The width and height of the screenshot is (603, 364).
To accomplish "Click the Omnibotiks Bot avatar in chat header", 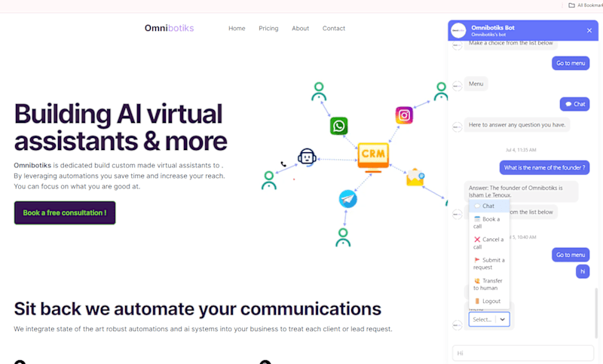I will (x=458, y=30).
